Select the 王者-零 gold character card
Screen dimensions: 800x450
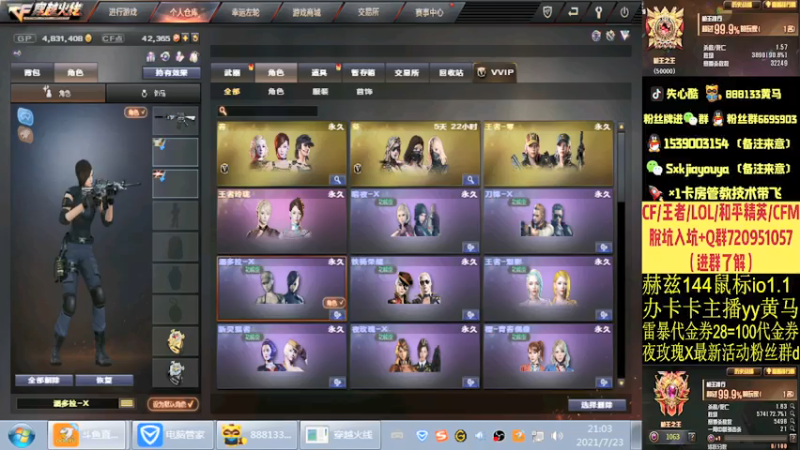pyautogui.click(x=548, y=154)
